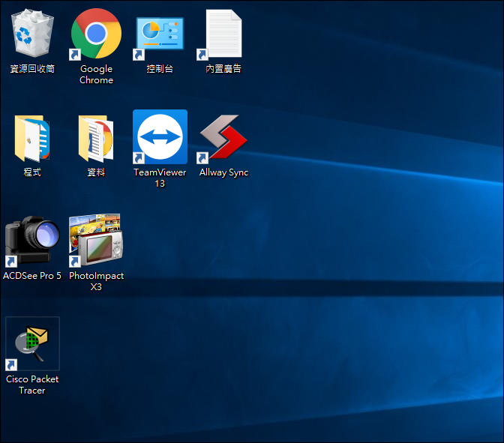504x443 pixels.
Task: Click the Cisco Packet Tracer icon
Action: click(32, 344)
